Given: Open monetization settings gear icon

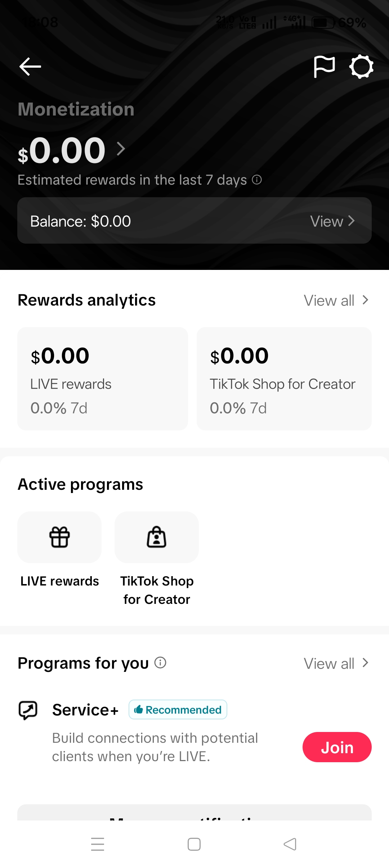Looking at the screenshot, I should tap(361, 67).
